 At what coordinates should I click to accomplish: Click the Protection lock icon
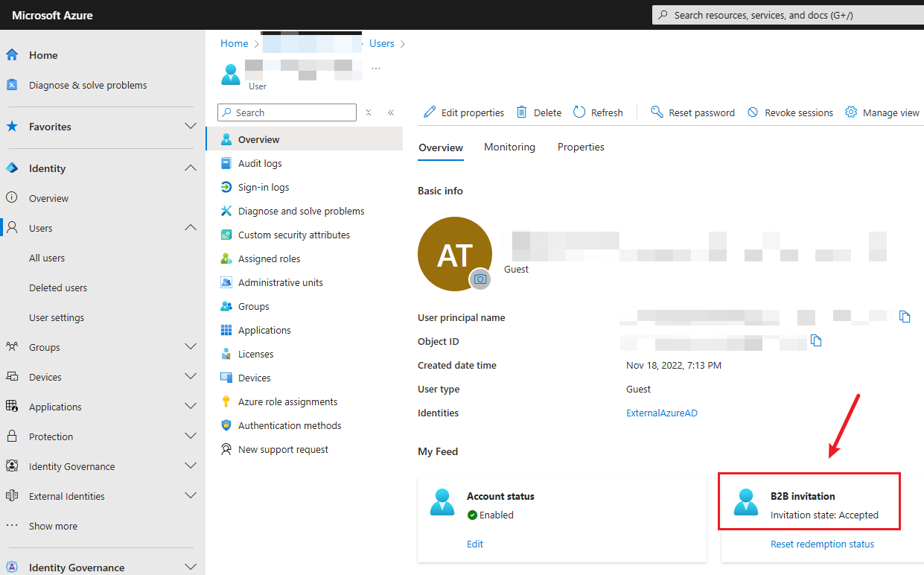(12, 436)
